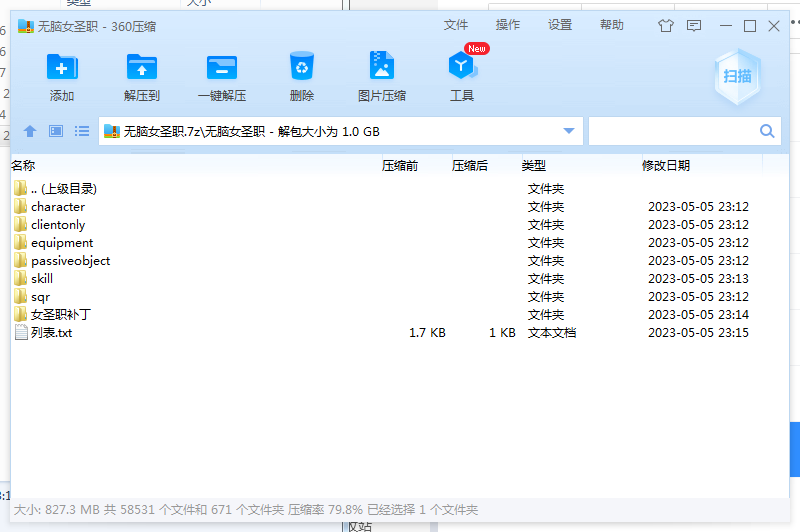Select the 列表.txt file
800x532 pixels.
coord(51,333)
